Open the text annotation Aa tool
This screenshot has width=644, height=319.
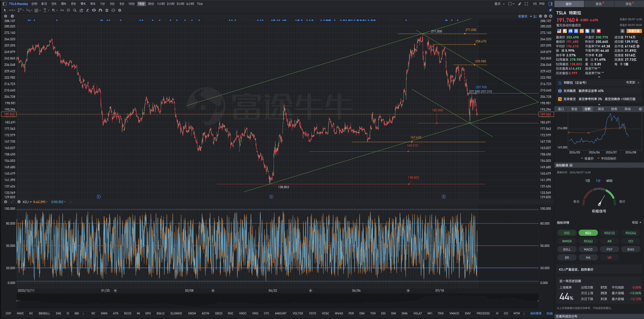point(62,10)
